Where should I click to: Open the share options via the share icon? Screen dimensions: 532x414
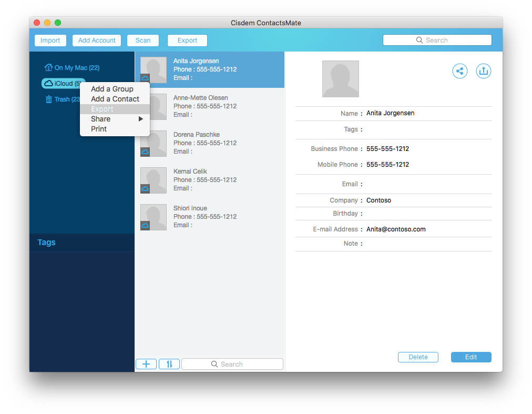[x=459, y=70]
